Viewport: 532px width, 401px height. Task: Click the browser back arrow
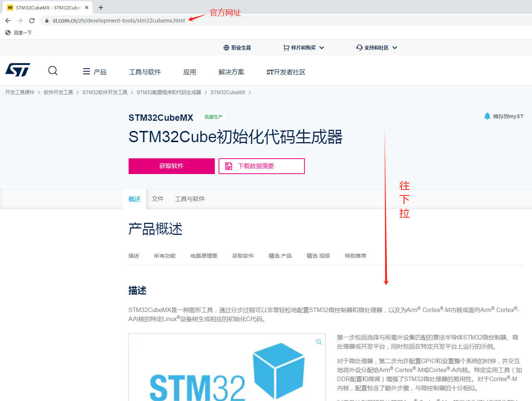8,21
